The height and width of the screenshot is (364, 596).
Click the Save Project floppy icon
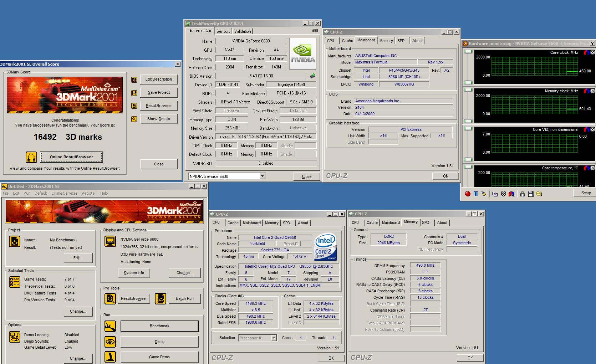(134, 93)
